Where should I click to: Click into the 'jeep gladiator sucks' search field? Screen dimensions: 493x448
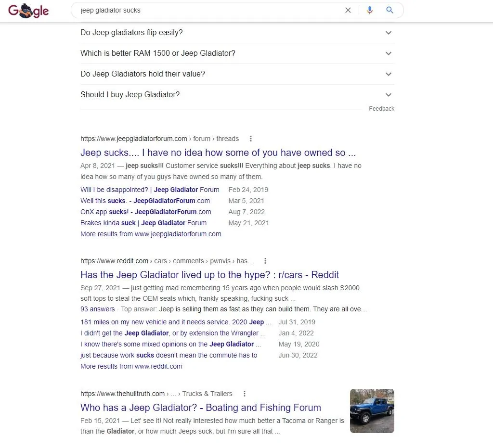click(208, 10)
